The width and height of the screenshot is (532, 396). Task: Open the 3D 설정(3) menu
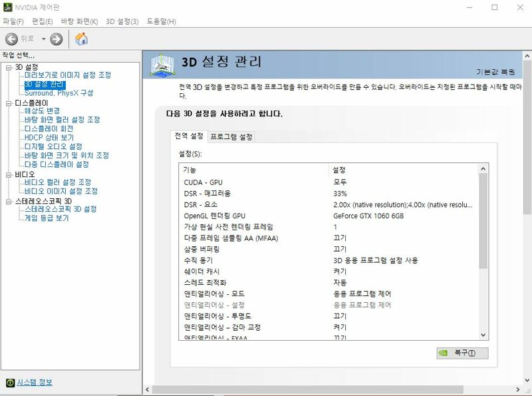coord(122,21)
